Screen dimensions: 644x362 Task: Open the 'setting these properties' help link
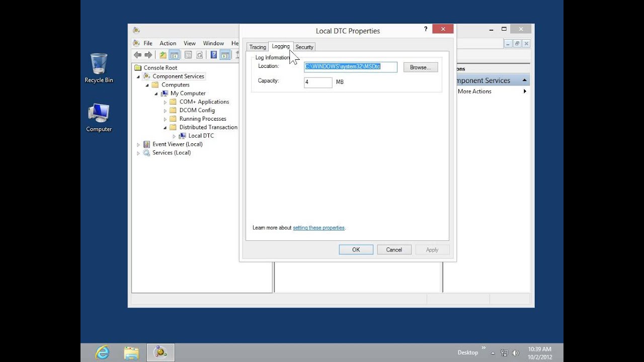click(318, 228)
